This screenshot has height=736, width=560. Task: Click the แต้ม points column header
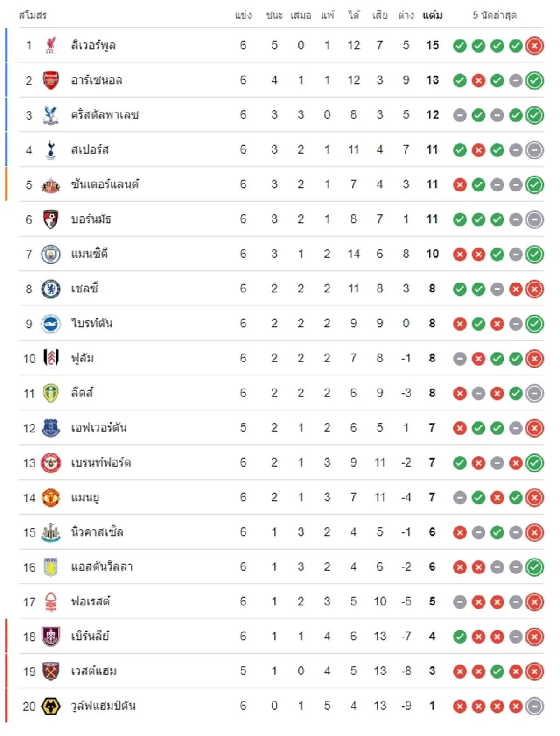tap(432, 15)
